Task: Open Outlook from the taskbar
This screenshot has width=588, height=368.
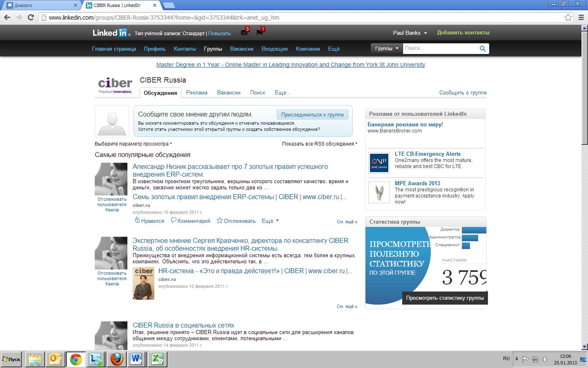Action: (55, 359)
